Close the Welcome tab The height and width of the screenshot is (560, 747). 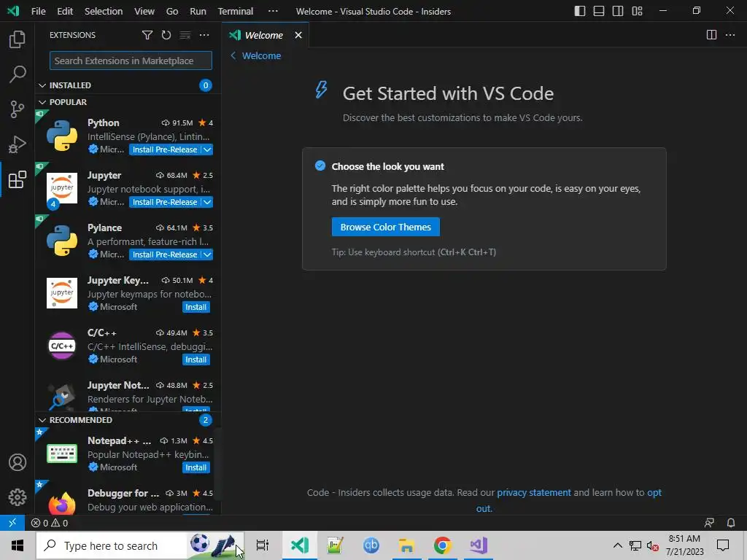tap(298, 35)
